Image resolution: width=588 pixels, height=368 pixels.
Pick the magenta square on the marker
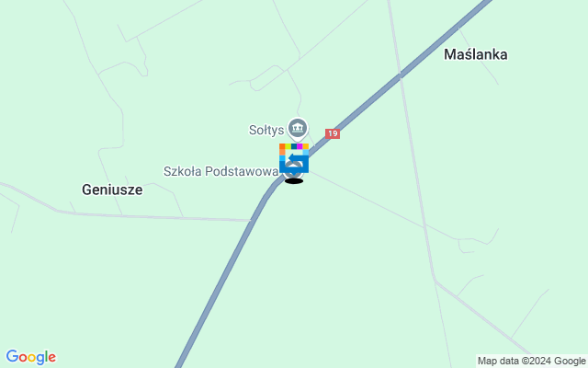tap(300, 146)
